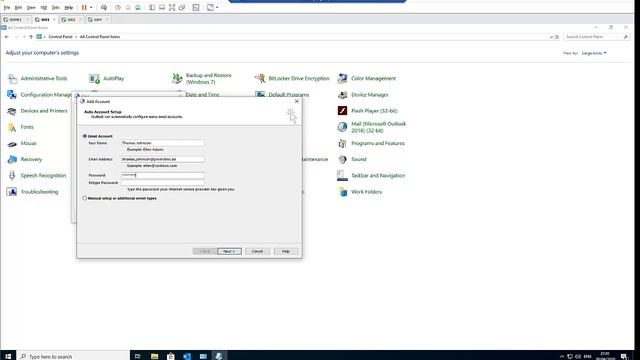Open the View menu
Screen dimensions: 640x360
31,8
